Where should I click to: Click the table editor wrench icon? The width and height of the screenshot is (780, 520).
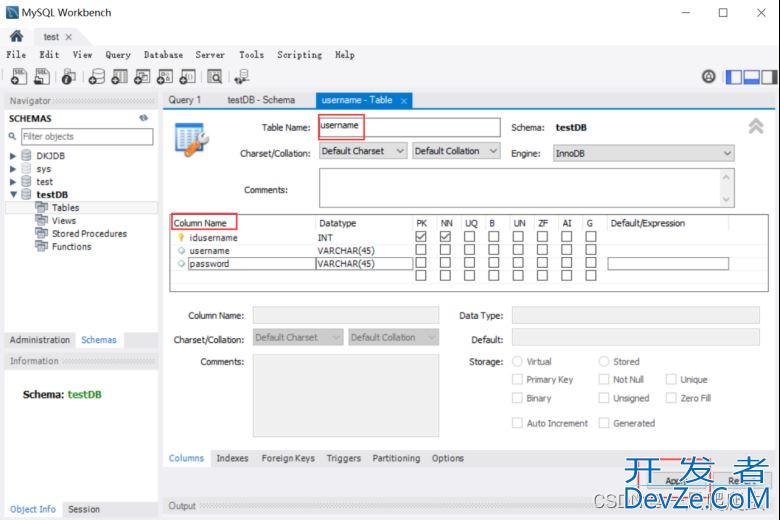coord(192,140)
